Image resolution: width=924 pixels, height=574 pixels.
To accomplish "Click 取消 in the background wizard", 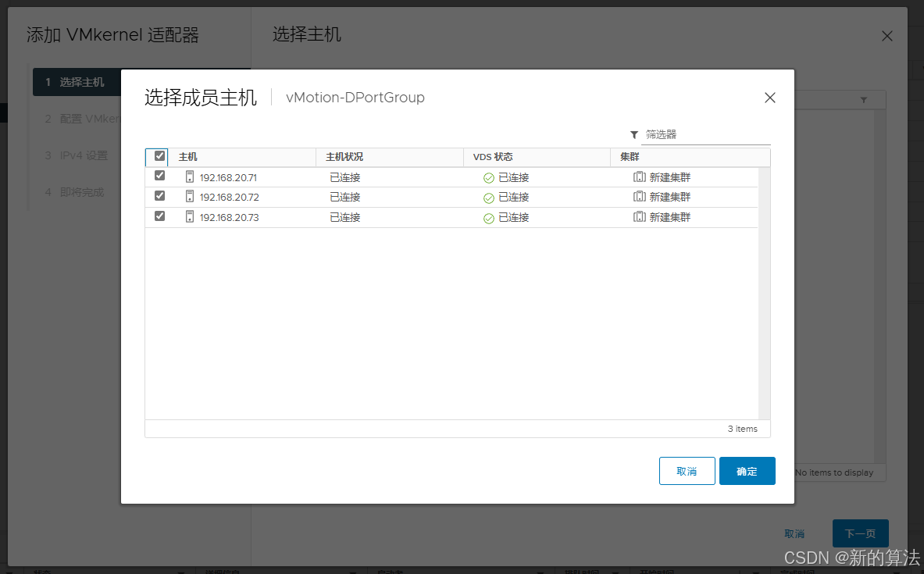I will pos(794,533).
